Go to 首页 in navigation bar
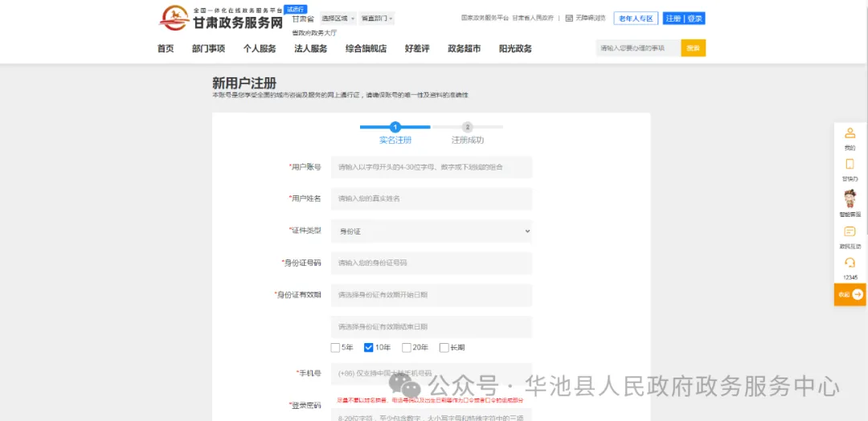Screen dimensions: 868x421 [x=166, y=49]
